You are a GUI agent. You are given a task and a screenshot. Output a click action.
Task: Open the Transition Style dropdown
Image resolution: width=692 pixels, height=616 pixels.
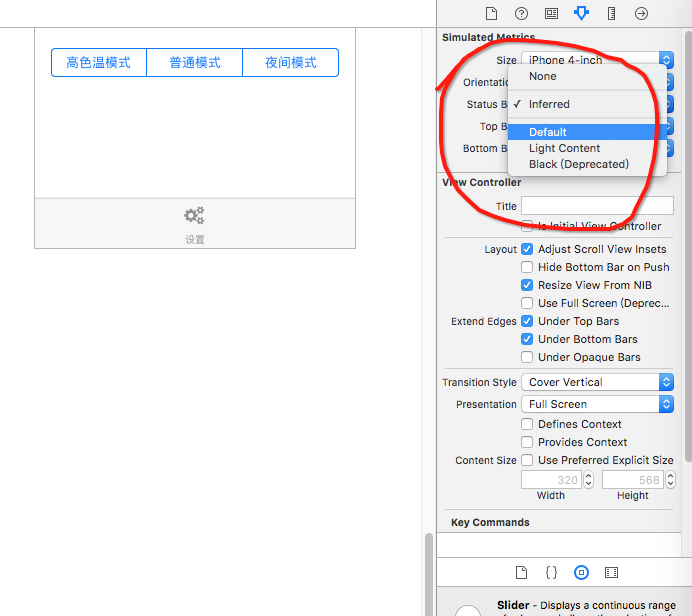[597, 382]
